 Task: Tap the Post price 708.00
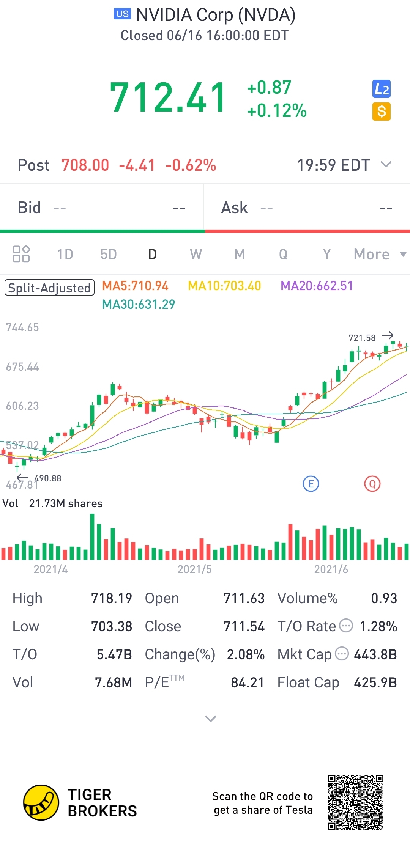click(85, 165)
